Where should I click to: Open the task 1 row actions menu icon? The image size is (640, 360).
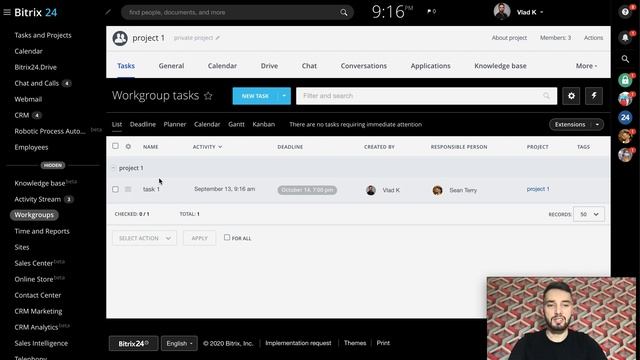click(128, 189)
